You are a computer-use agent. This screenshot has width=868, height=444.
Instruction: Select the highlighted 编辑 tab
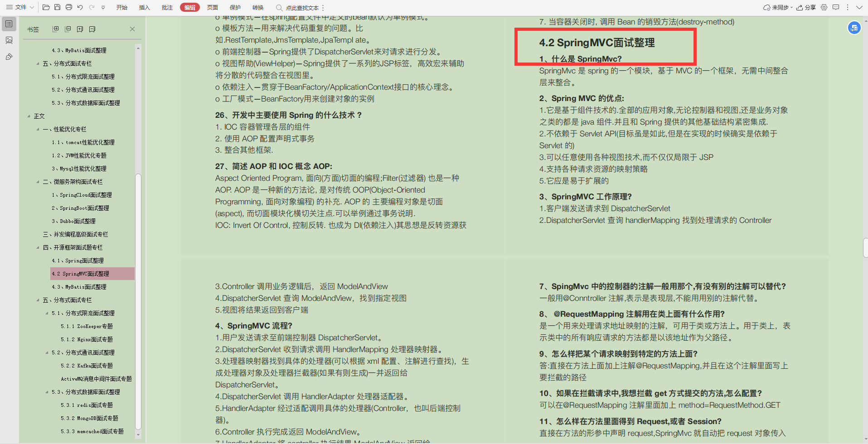tap(190, 7)
